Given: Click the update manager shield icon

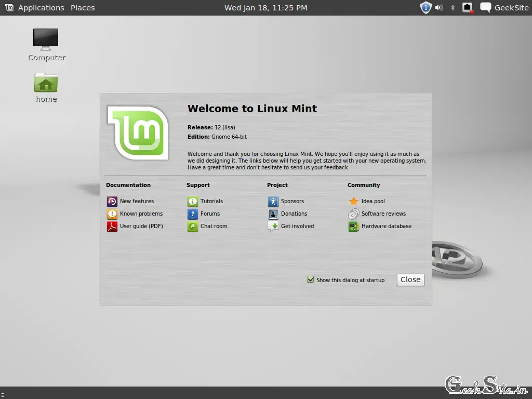Looking at the screenshot, I should point(425,7).
